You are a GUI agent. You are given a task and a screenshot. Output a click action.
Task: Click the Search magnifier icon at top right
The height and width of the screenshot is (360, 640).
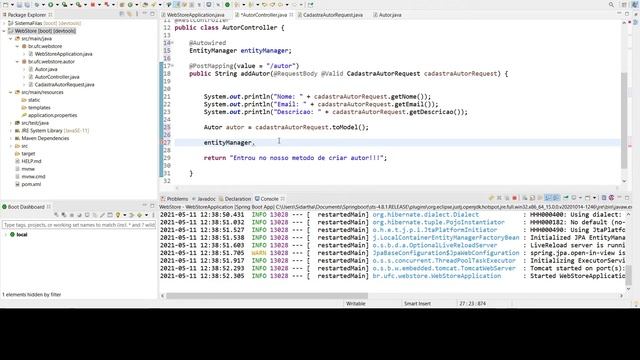pyautogui.click(x=611, y=4)
